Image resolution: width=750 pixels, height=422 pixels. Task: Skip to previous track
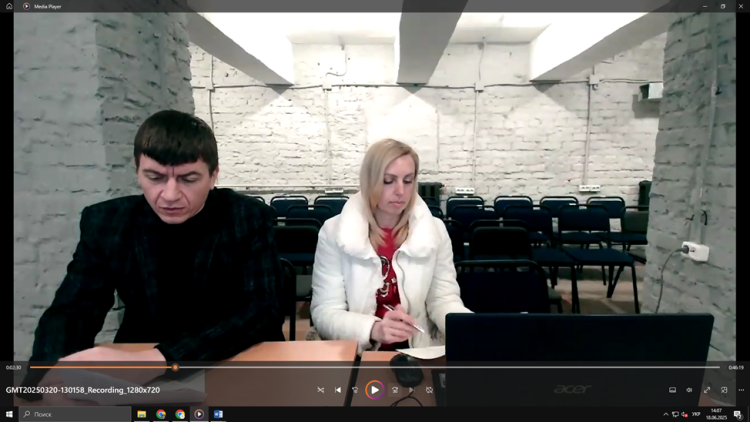click(x=338, y=390)
